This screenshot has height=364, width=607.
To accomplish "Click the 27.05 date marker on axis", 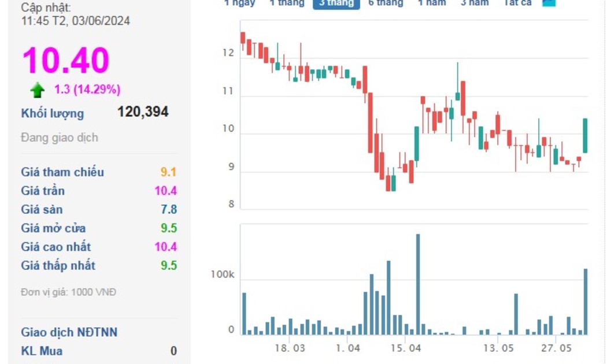I will click(x=556, y=348).
